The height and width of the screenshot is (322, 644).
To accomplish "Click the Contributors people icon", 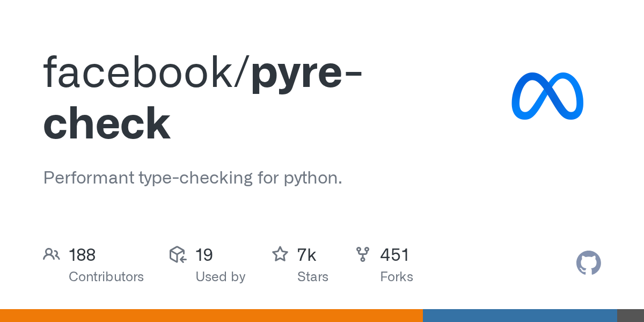I will (x=52, y=254).
